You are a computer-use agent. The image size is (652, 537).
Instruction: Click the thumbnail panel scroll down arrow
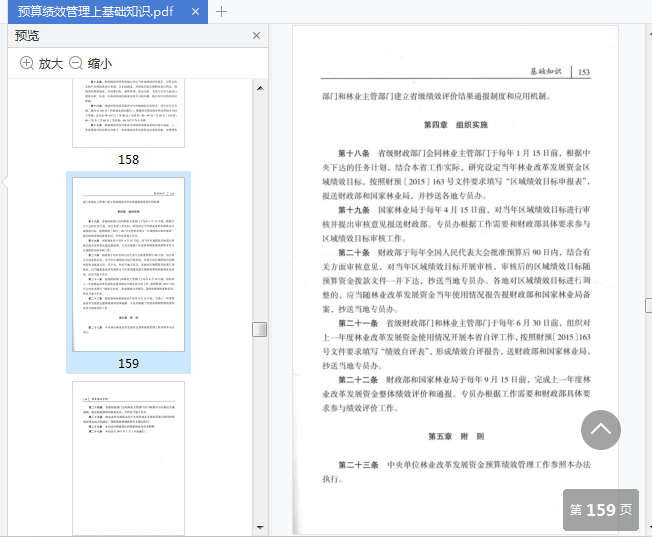point(260,527)
